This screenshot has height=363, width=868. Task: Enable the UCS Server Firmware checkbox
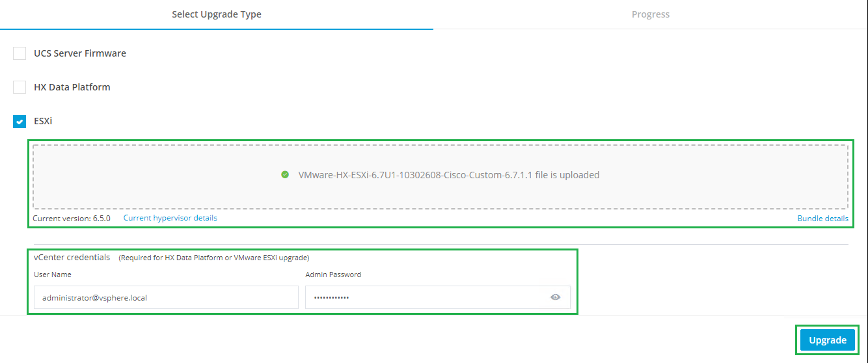[x=20, y=53]
